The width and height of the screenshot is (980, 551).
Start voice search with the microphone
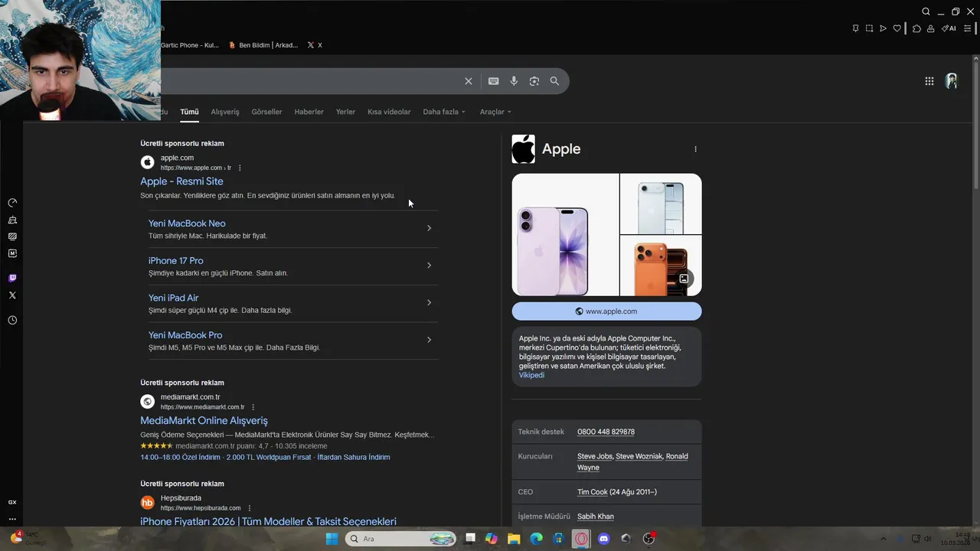pyautogui.click(x=514, y=81)
